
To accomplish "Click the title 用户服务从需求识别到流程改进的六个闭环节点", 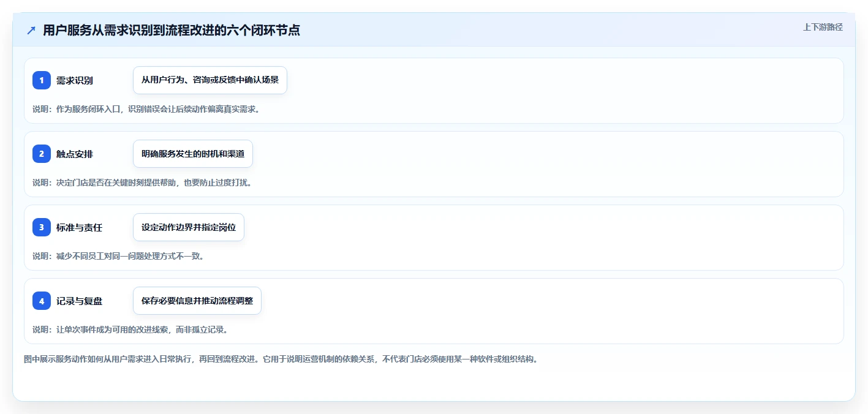I will [x=172, y=30].
